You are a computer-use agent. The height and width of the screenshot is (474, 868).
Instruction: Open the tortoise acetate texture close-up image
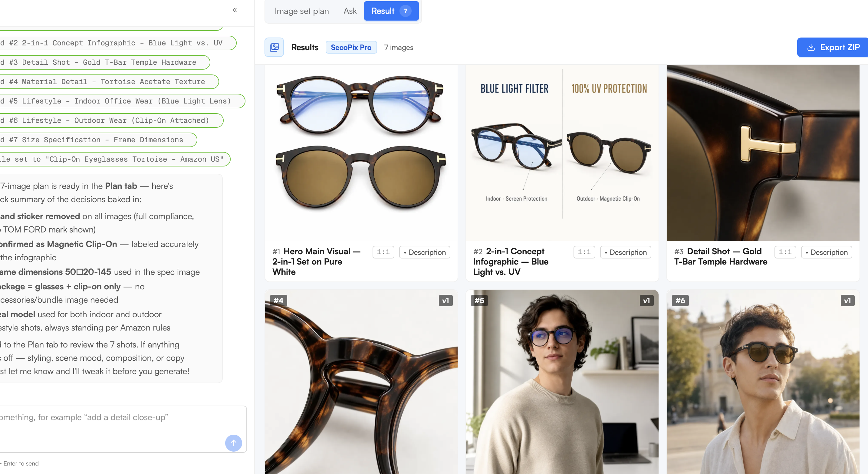pos(361,382)
